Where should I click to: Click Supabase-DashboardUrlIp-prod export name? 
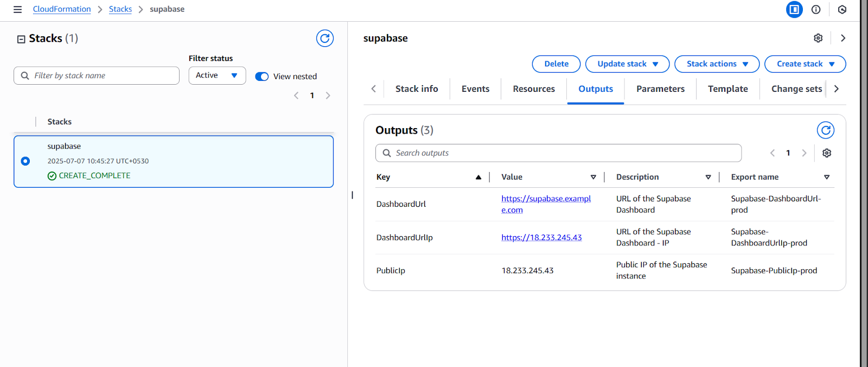click(769, 238)
